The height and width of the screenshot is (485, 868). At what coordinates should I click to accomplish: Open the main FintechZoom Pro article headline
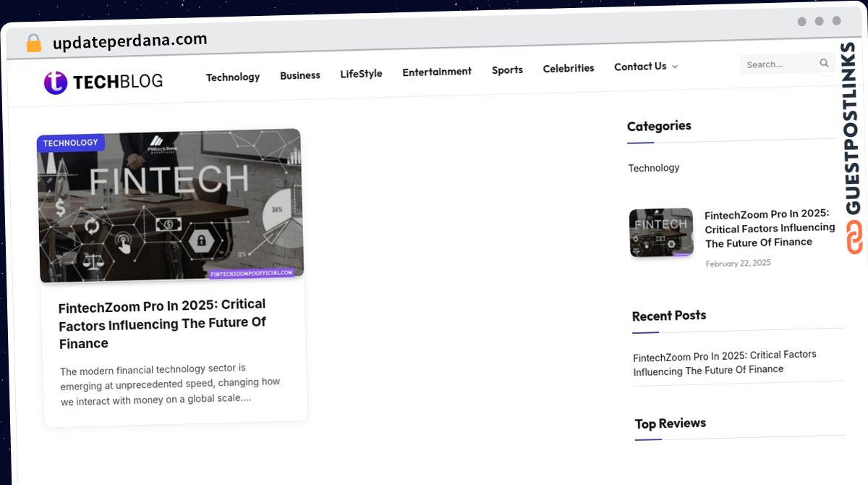point(162,324)
